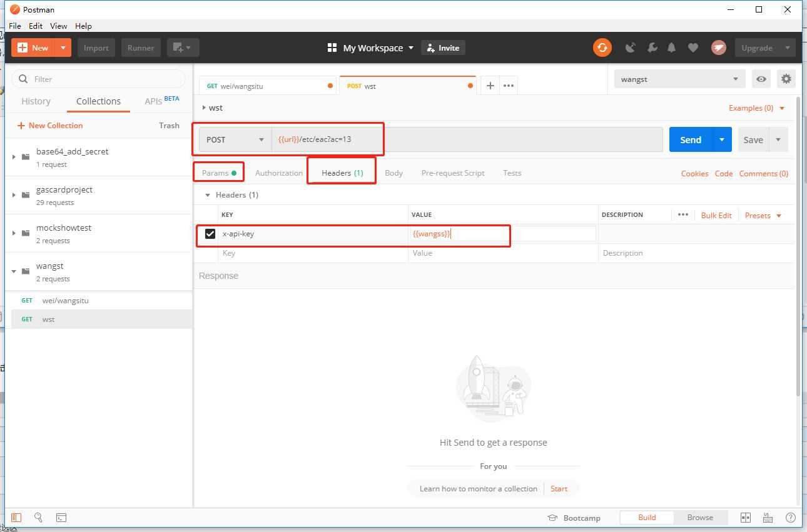Viewport: 807px width, 532px height.
Task: Click the search magnifier in Filter box
Action: (24, 79)
